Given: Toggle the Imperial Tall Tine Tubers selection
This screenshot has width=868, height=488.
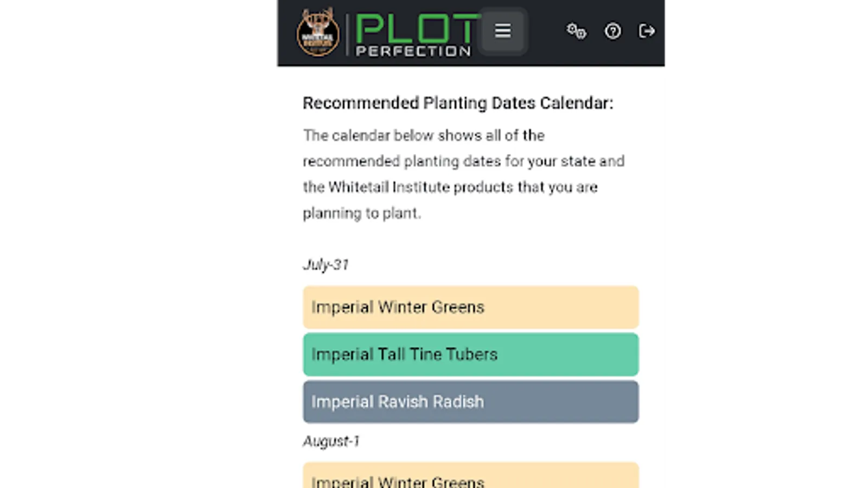Looking at the screenshot, I should coord(471,354).
